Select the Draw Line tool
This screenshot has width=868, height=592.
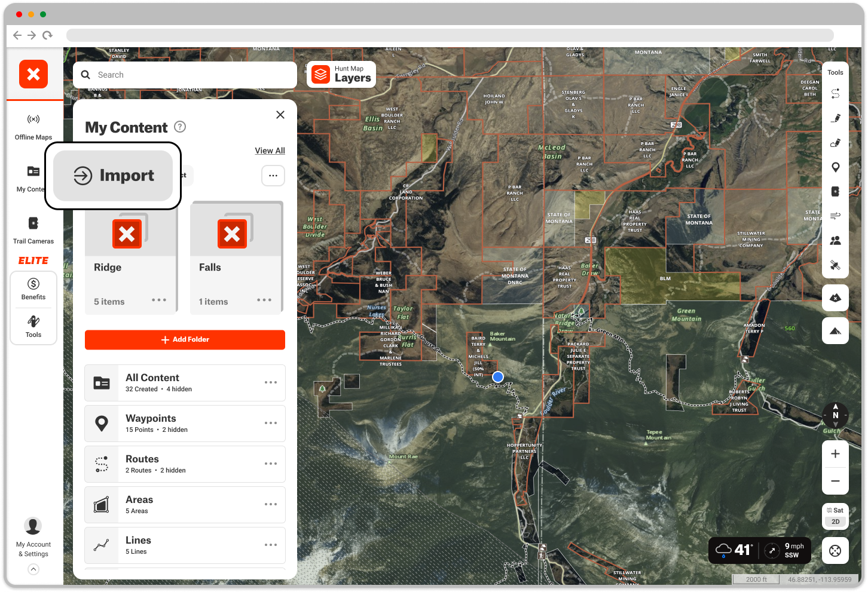tap(835, 118)
